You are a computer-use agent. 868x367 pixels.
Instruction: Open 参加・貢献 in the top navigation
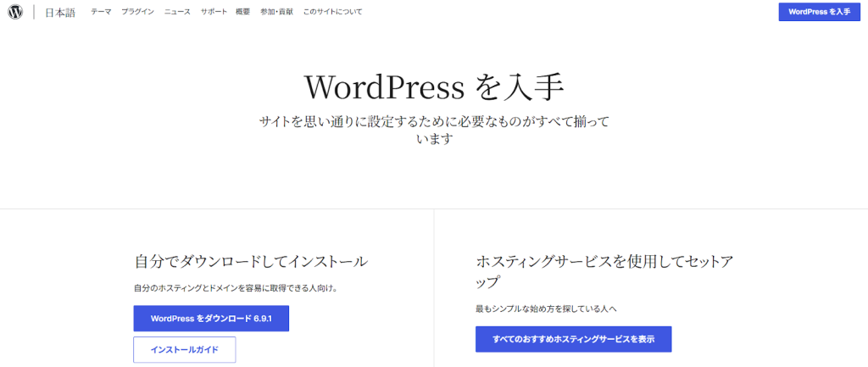[276, 12]
